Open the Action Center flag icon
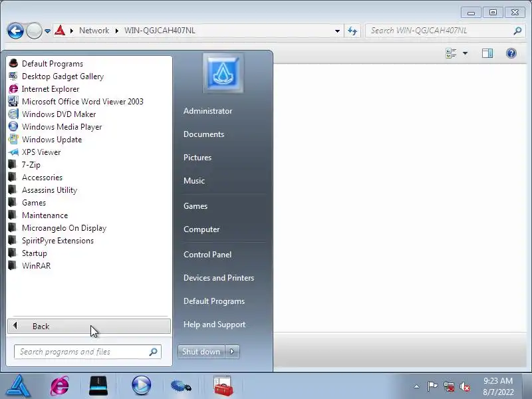 click(432, 386)
